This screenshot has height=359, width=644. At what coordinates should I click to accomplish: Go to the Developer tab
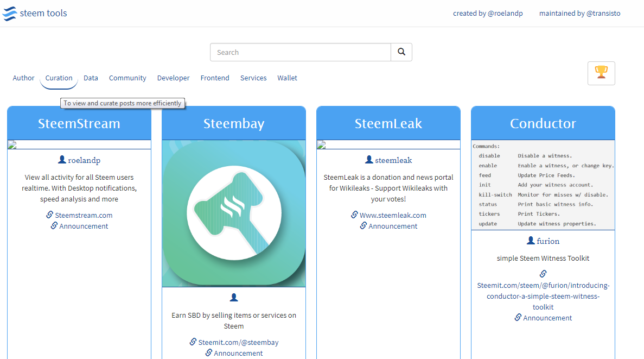pos(173,78)
